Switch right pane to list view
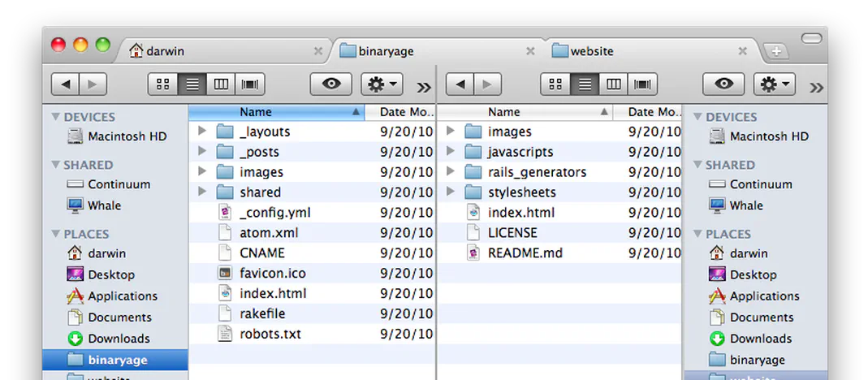Screen dimensions: 868x380 (585, 84)
